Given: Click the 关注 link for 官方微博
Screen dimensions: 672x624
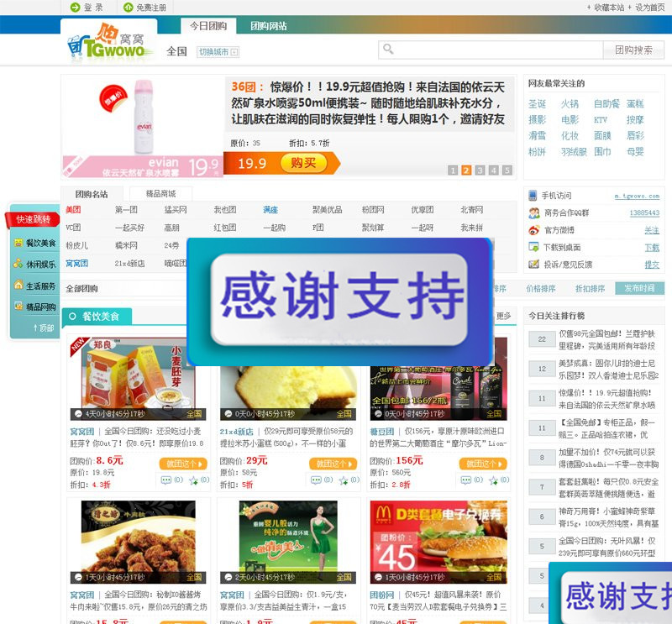Looking at the screenshot, I should 652,231.
